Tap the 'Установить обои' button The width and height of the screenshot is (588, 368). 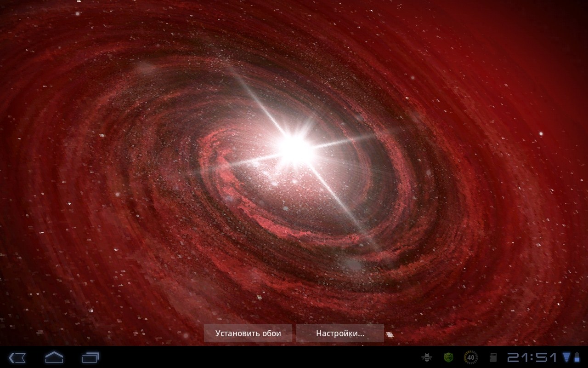[x=248, y=333]
